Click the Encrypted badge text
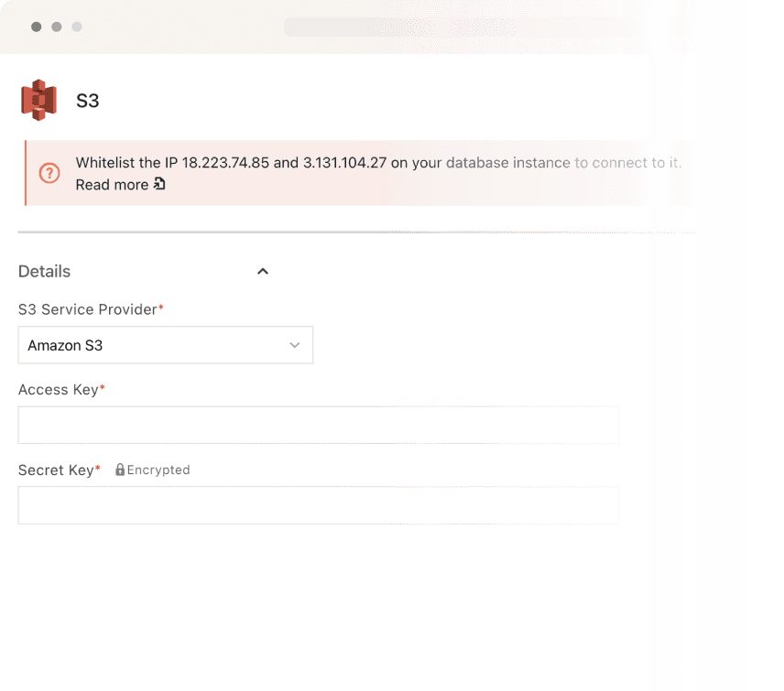 pos(158,470)
